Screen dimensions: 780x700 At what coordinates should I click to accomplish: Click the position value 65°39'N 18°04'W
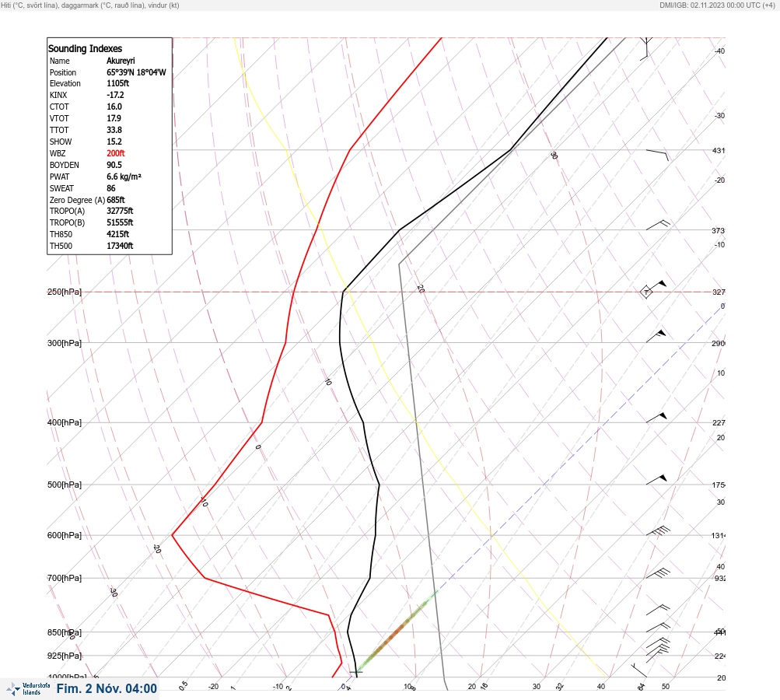(136, 72)
